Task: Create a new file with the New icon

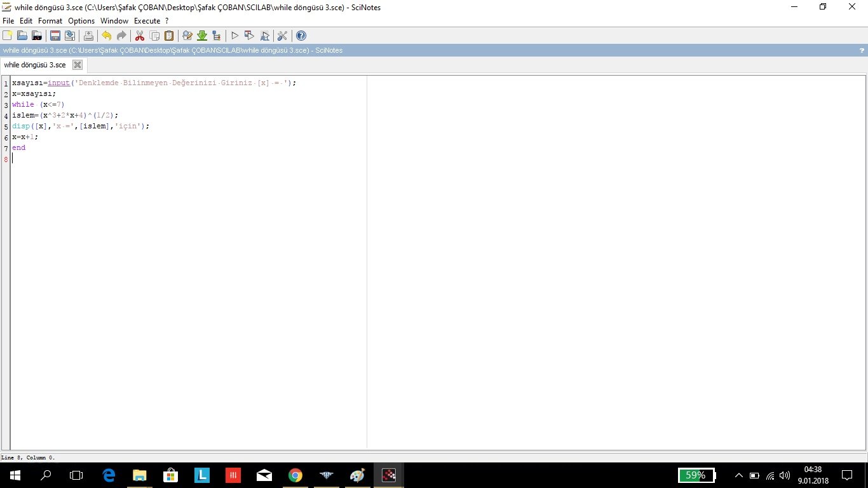Action: [7, 36]
